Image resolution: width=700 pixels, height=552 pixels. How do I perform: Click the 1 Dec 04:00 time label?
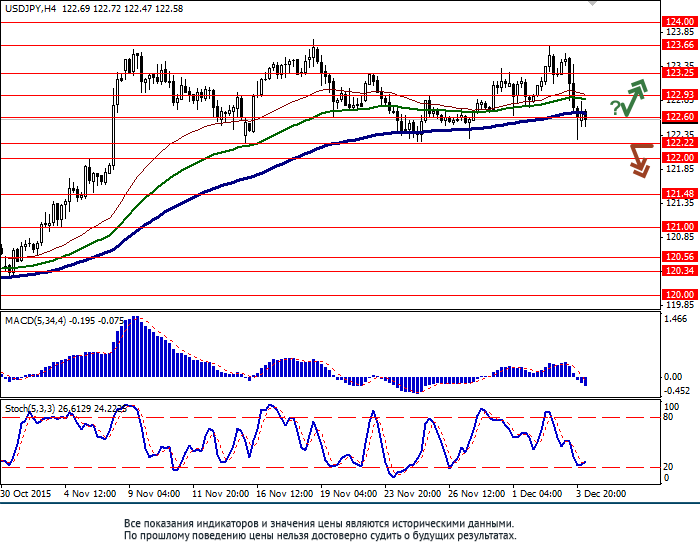pos(537,494)
